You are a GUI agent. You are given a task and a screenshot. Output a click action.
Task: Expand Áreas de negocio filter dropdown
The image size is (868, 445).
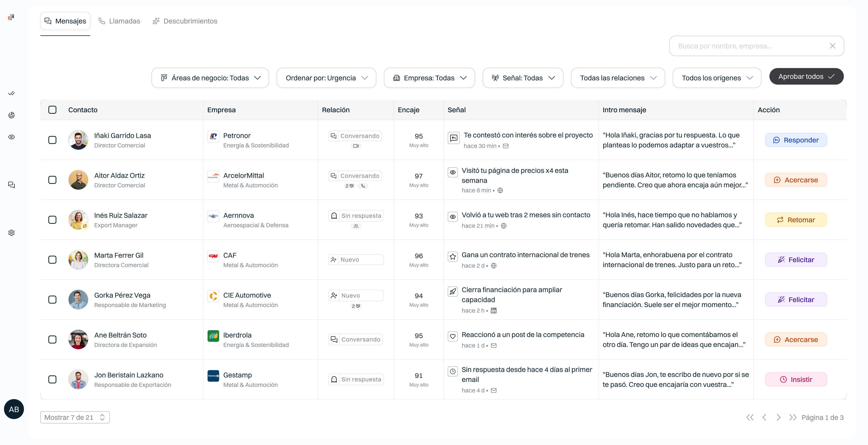coord(210,78)
